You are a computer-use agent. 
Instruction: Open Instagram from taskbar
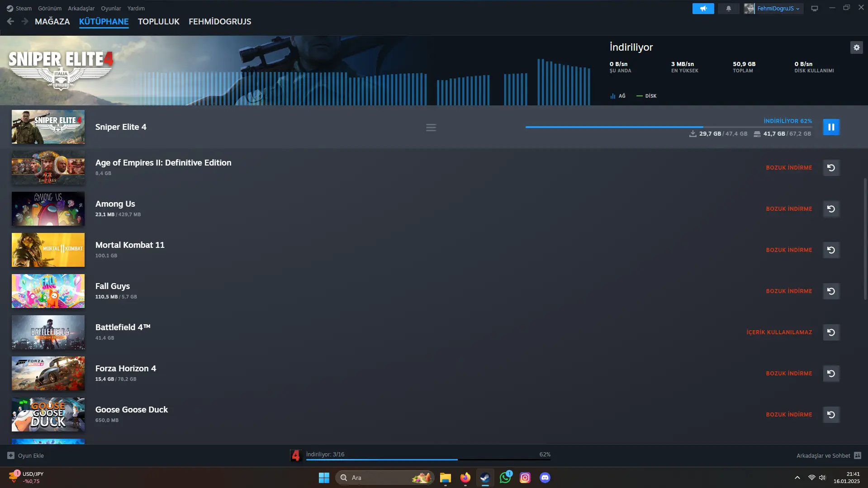pyautogui.click(x=525, y=478)
